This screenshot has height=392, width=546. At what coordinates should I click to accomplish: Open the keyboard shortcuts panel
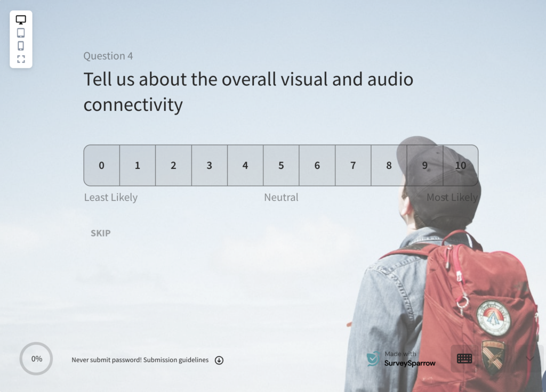coord(464,358)
